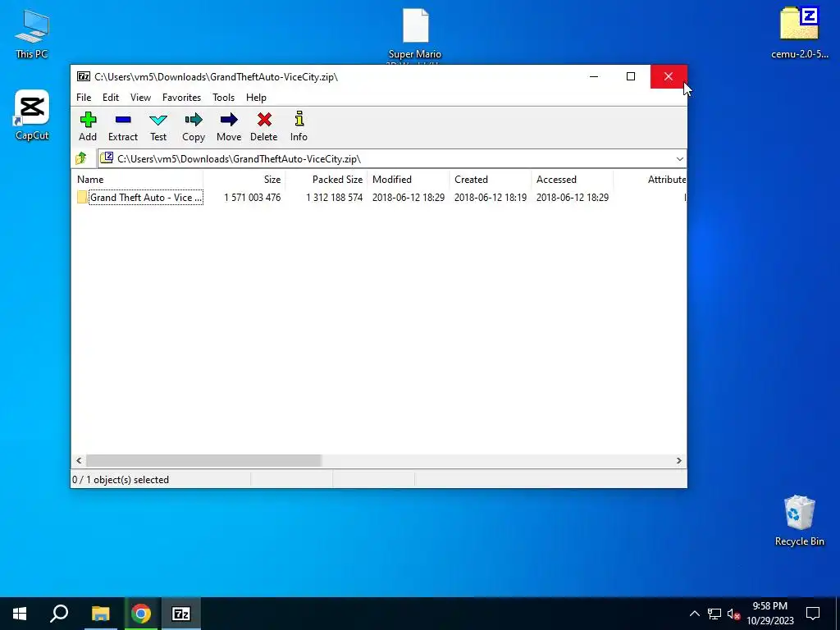Viewport: 840px width, 630px height.
Task: Click the muted volume tray icon
Action: (733, 614)
